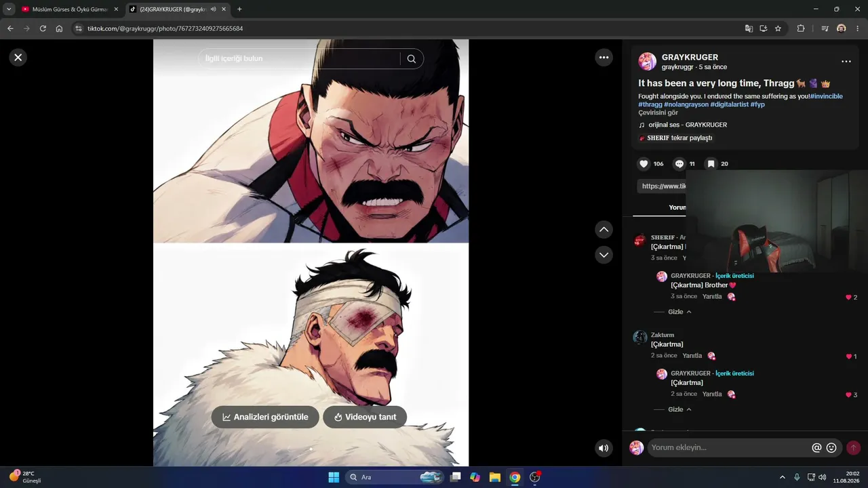868x488 pixels.
Task: Show hidden system tray icons chevron
Action: click(x=782, y=477)
